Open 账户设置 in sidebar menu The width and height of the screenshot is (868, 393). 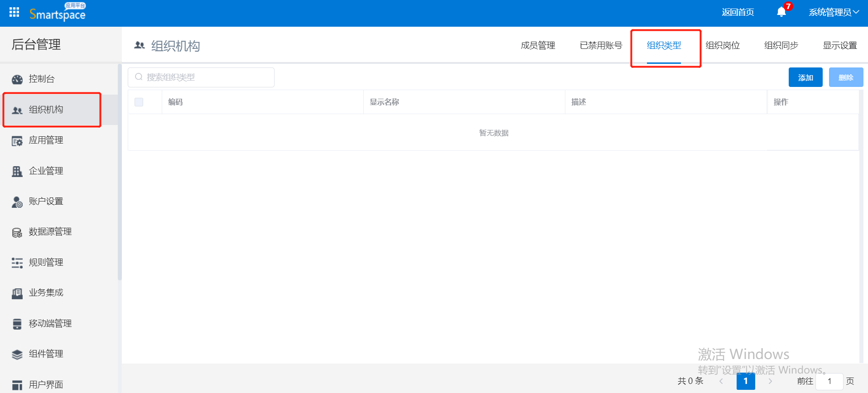coord(46,201)
